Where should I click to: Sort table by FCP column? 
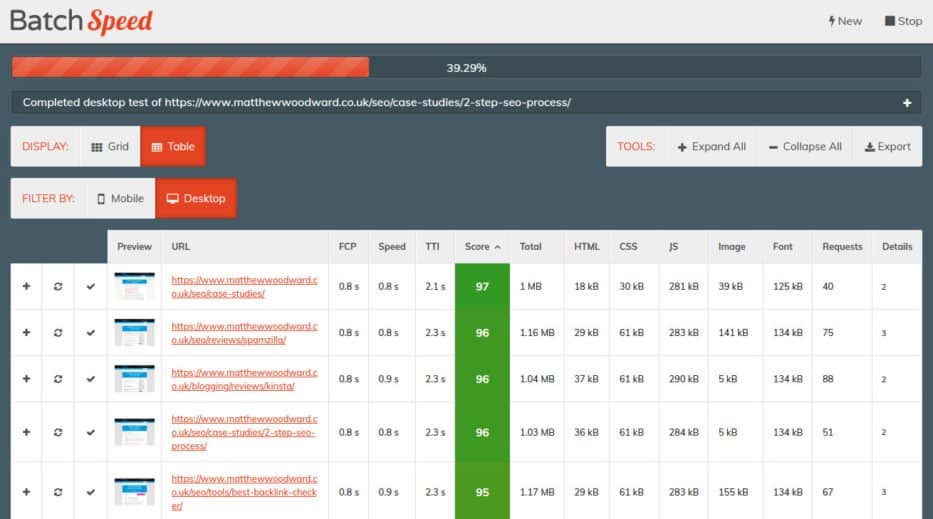[x=347, y=246]
